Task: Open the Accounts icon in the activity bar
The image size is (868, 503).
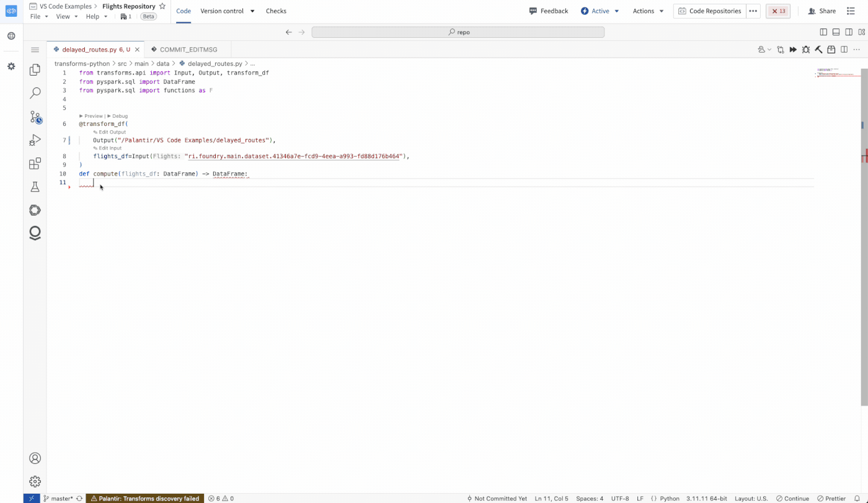Action: tap(35, 458)
